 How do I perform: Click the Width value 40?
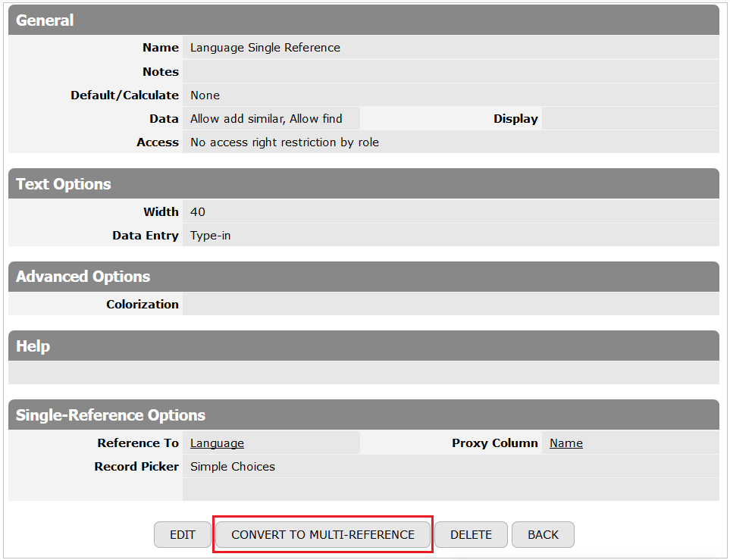197,212
